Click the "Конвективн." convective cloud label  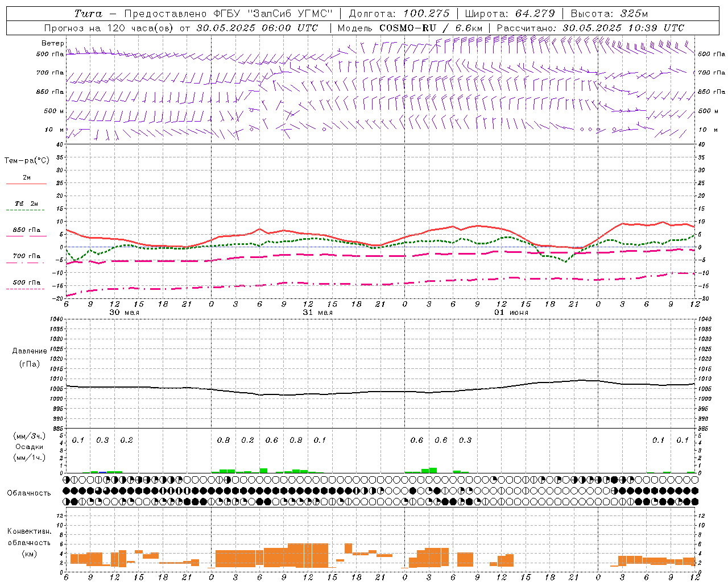tap(29, 531)
